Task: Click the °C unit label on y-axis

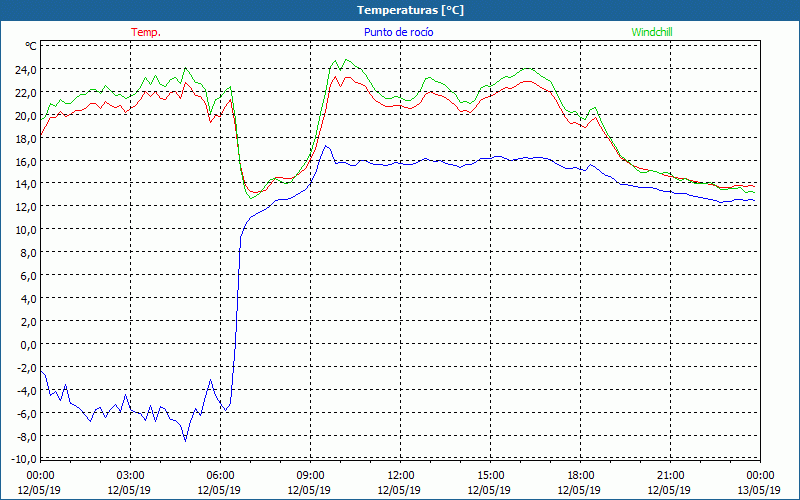Action: coord(31,46)
